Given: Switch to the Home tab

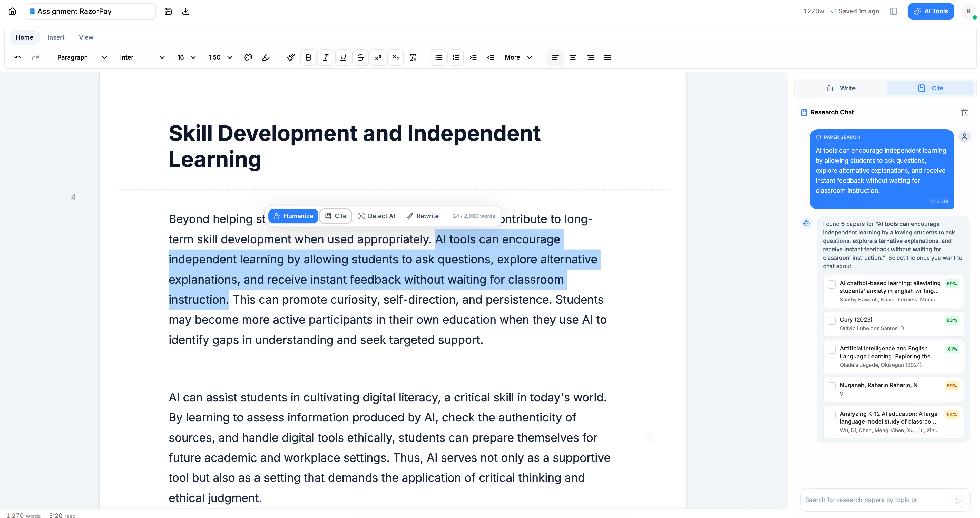Looking at the screenshot, I should [x=24, y=37].
